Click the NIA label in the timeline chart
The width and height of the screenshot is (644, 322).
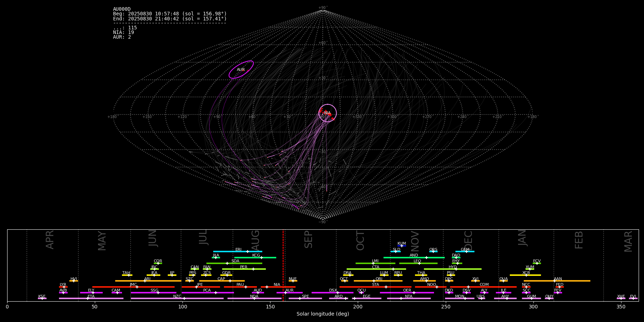click(277, 285)
